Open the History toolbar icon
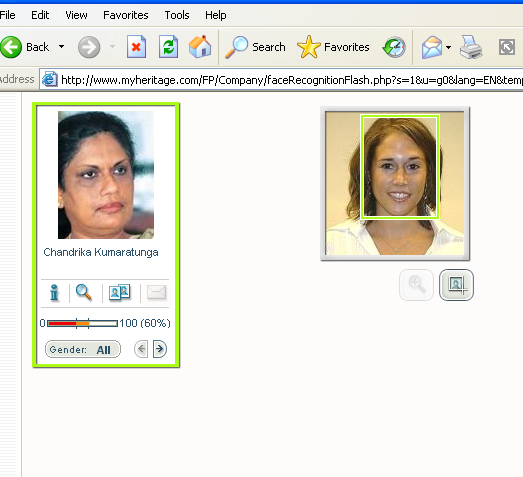 tap(394, 47)
